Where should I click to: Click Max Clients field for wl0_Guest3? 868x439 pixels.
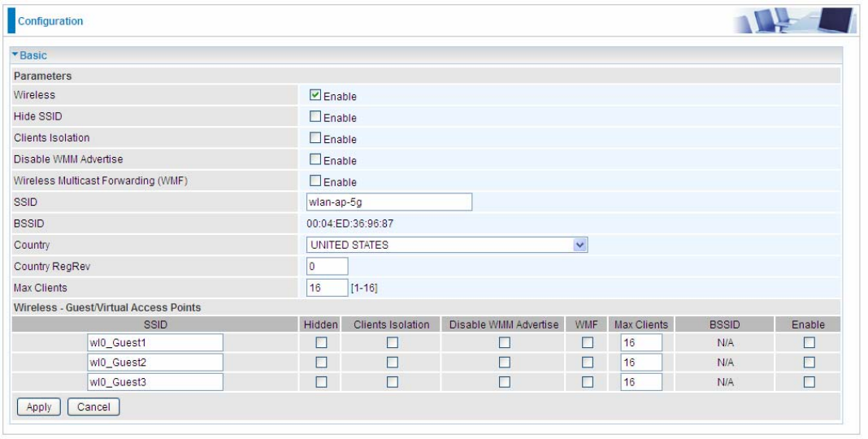[x=641, y=382]
